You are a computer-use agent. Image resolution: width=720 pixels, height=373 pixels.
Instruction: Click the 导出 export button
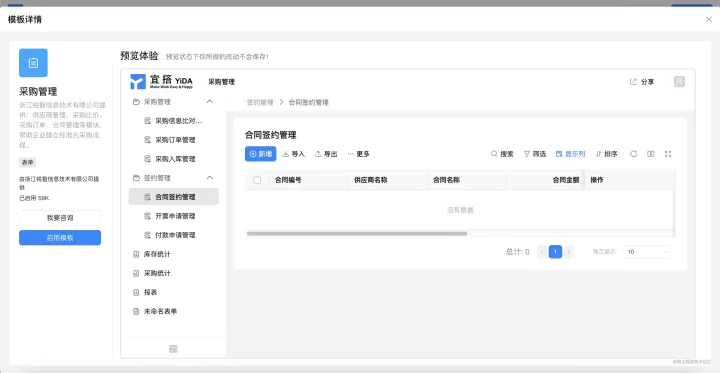[x=326, y=154]
